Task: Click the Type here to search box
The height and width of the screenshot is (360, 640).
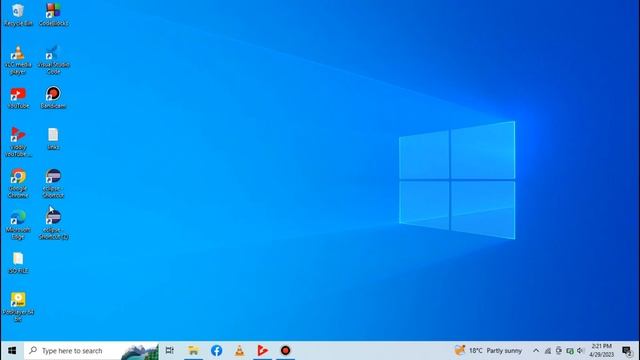Action: coord(91,351)
